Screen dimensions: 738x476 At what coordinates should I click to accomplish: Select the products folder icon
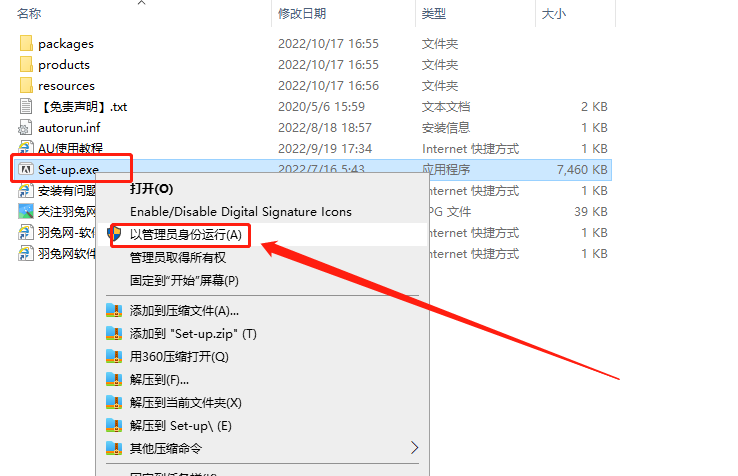[x=26, y=65]
